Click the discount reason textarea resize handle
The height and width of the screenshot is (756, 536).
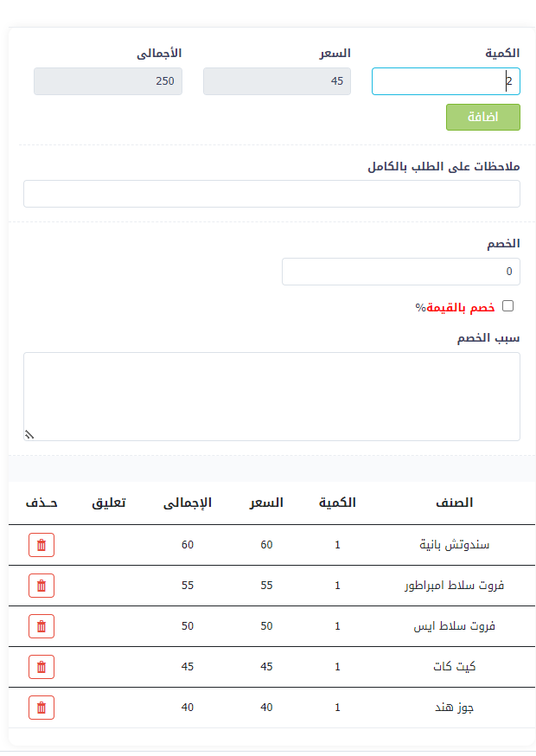coord(29,435)
